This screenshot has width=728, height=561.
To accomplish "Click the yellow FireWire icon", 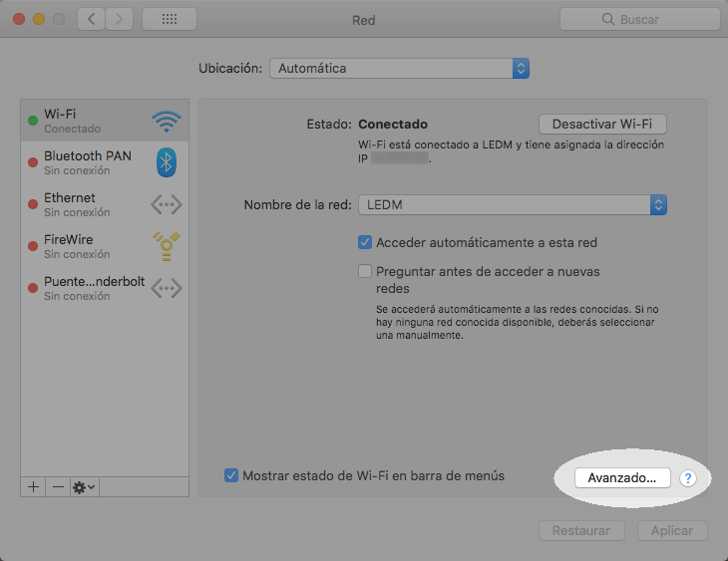I will click(167, 246).
